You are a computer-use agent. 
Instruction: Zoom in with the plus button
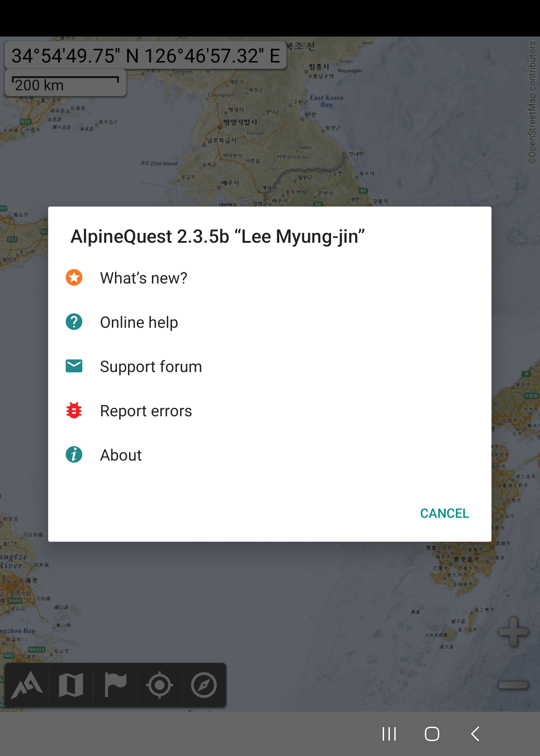point(513,632)
